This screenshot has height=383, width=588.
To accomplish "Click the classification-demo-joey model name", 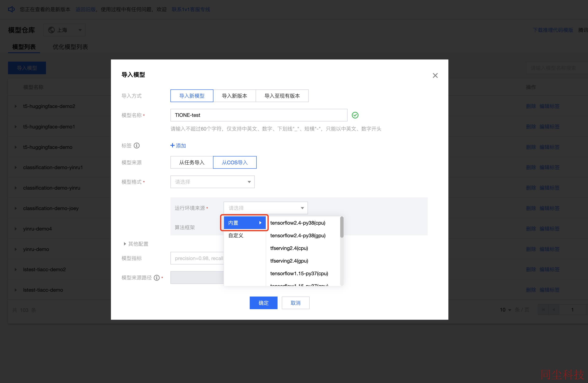I will click(51, 208).
